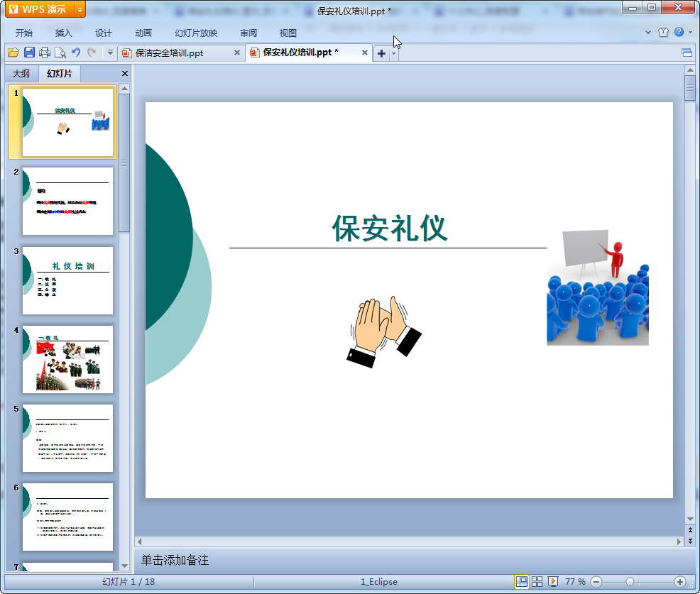The height and width of the screenshot is (594, 700).
Task: Open the 设计 menu tab
Action: pyautogui.click(x=103, y=33)
